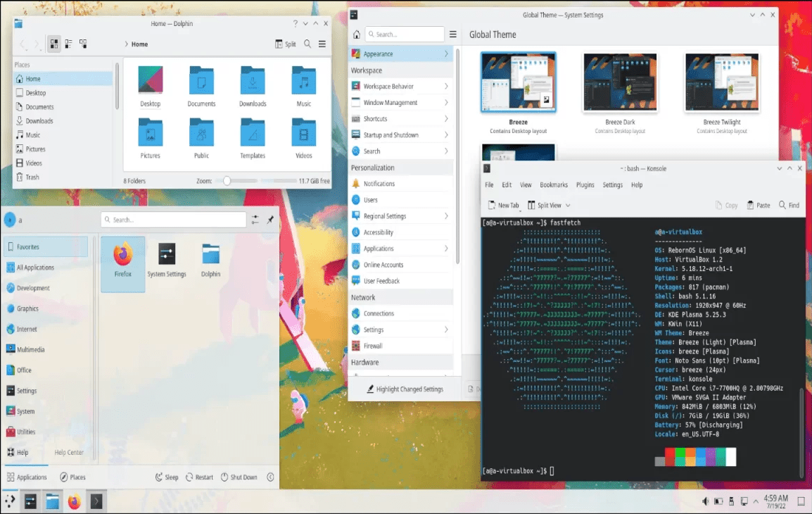Click Home breadcrumb in Dolphin location bar

(139, 44)
